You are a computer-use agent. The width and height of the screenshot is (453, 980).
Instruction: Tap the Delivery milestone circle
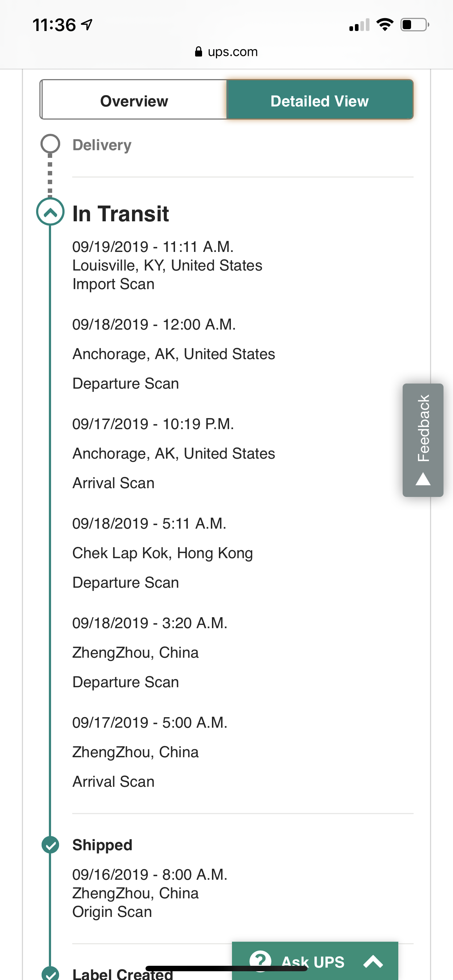(x=50, y=144)
